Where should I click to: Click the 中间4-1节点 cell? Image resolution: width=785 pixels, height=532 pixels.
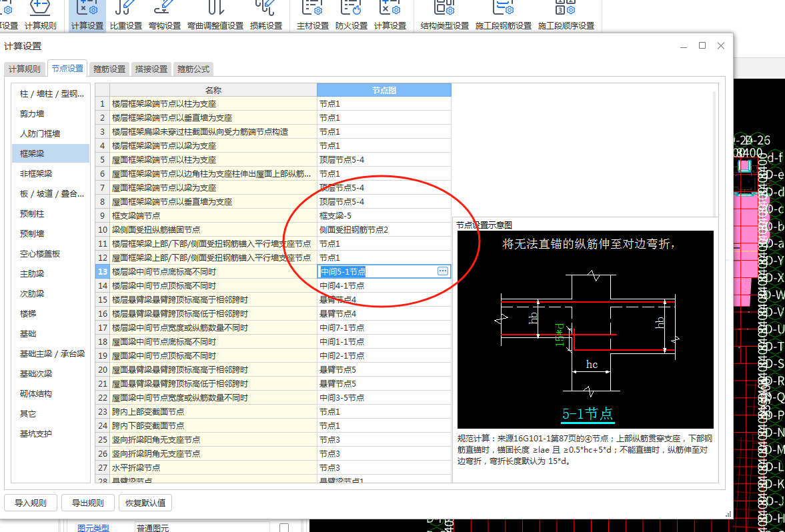[x=384, y=286]
